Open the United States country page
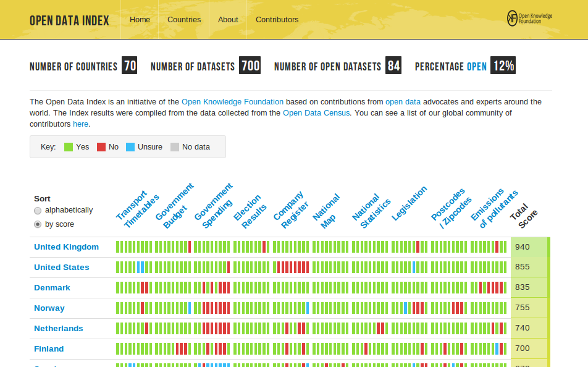The width and height of the screenshot is (588, 367). (62, 267)
